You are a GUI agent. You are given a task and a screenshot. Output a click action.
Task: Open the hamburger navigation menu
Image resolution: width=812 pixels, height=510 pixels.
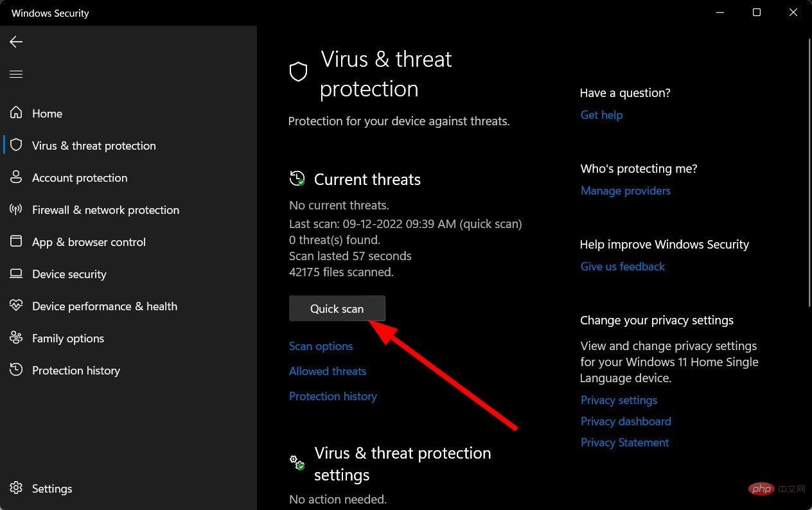pyautogui.click(x=16, y=75)
